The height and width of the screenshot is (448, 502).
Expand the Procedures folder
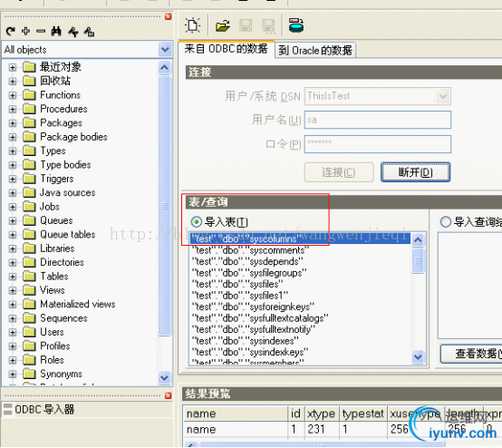[13, 109]
